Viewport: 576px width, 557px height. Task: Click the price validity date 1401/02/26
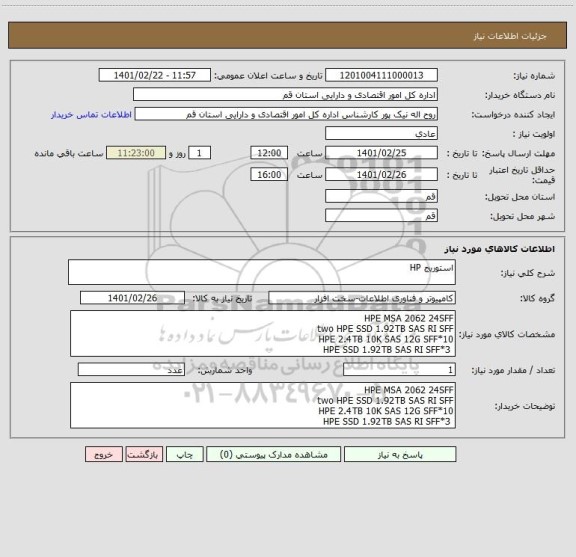tap(381, 175)
